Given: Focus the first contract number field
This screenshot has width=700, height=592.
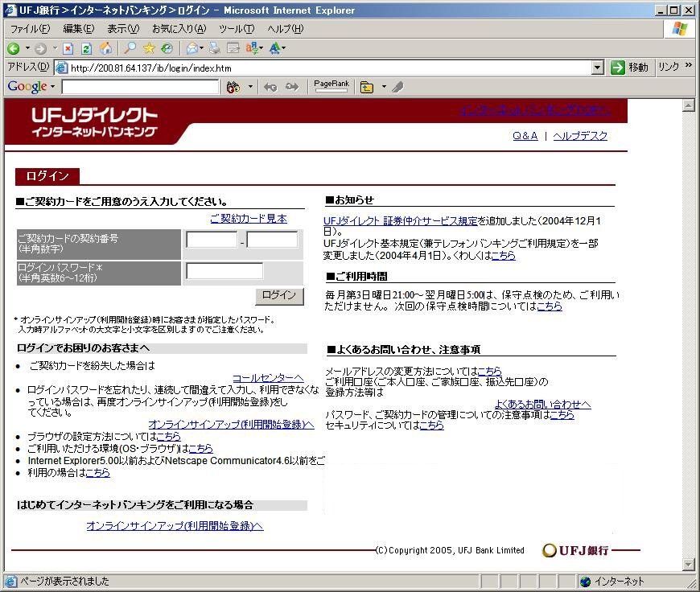Looking at the screenshot, I should [212, 240].
